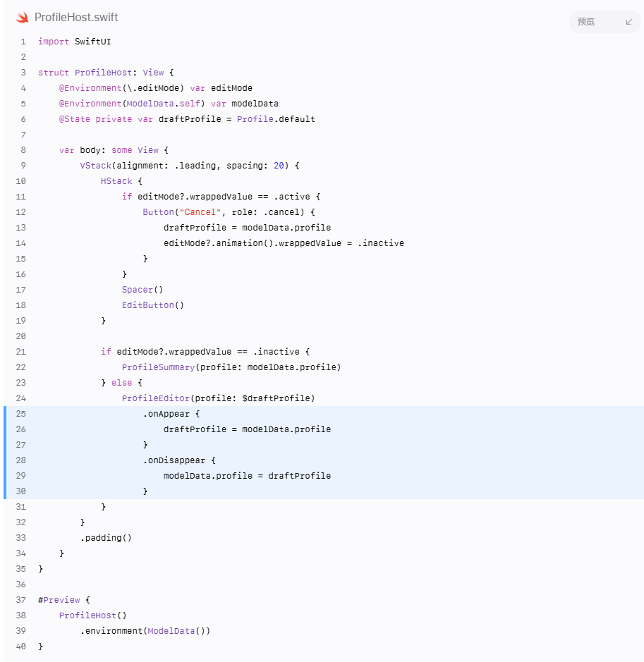Click 'VStack(alignment: .leading, spacing: 20)' line
This screenshot has width=644, height=662.
coord(190,166)
